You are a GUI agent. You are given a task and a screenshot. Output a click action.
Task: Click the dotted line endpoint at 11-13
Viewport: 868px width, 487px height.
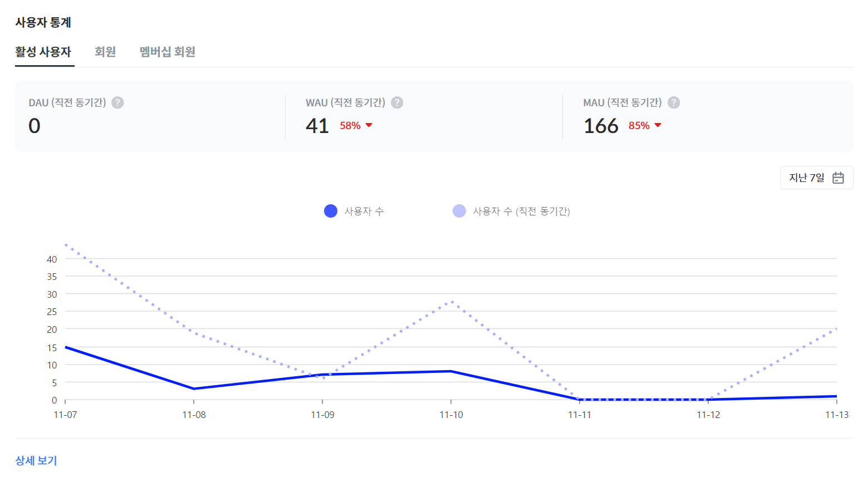[x=836, y=329]
